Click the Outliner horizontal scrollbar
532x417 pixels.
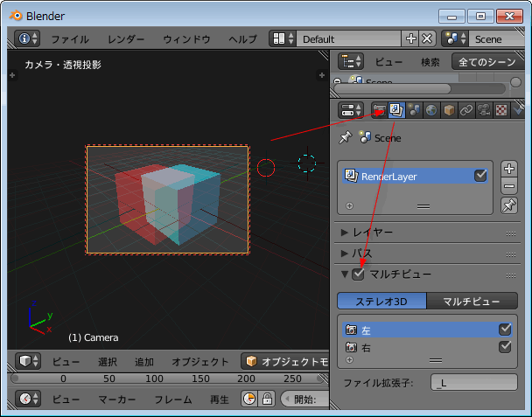[392, 89]
